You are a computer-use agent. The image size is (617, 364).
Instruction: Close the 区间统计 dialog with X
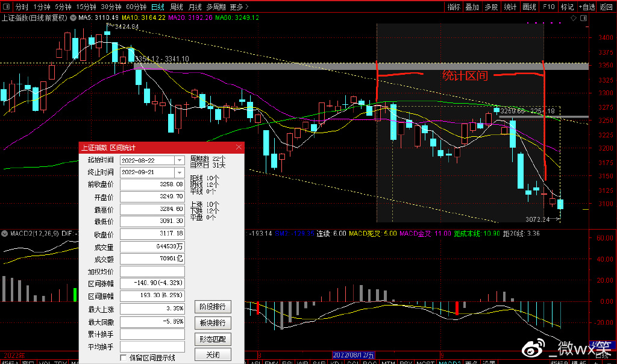click(x=239, y=147)
